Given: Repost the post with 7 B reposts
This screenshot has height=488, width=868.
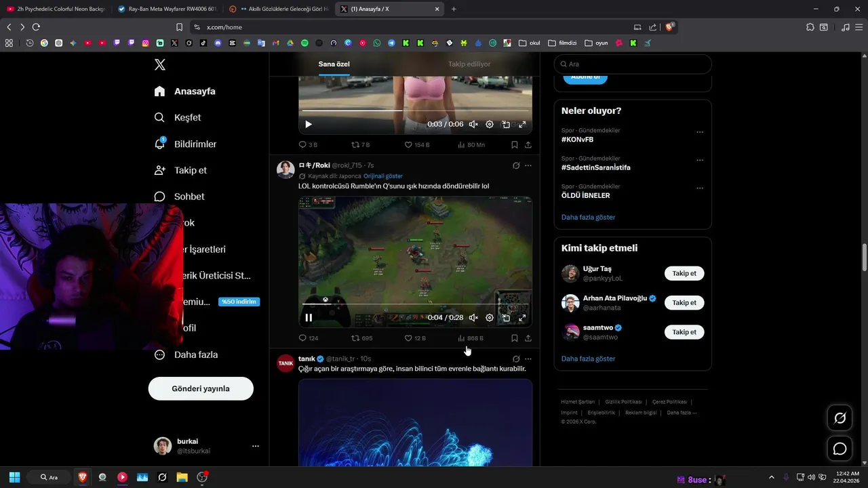Looking at the screenshot, I should (360, 144).
